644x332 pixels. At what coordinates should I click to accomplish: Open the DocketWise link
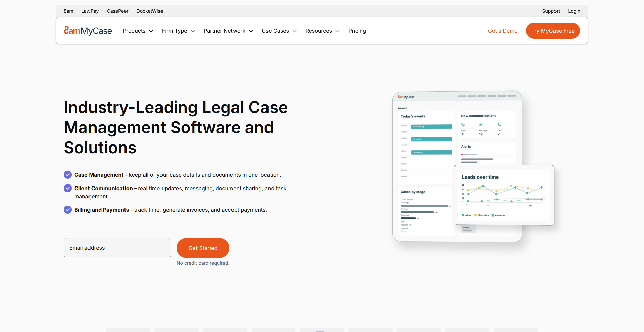150,11
